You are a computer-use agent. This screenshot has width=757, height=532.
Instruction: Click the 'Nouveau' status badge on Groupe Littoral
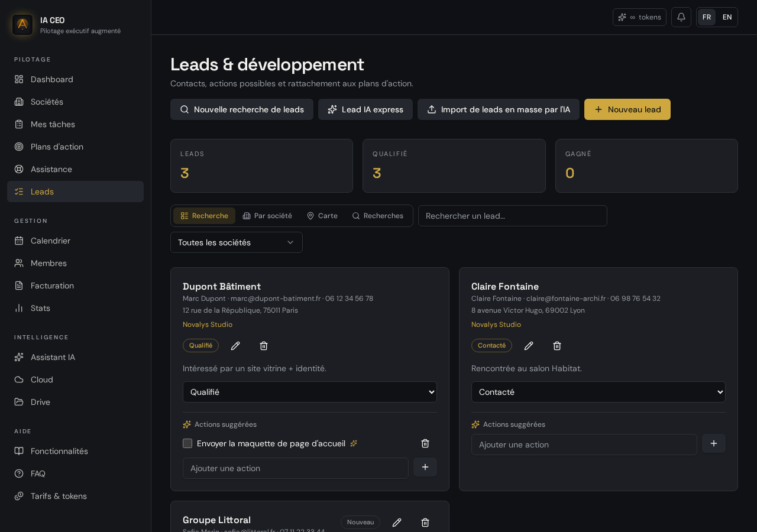(360, 522)
